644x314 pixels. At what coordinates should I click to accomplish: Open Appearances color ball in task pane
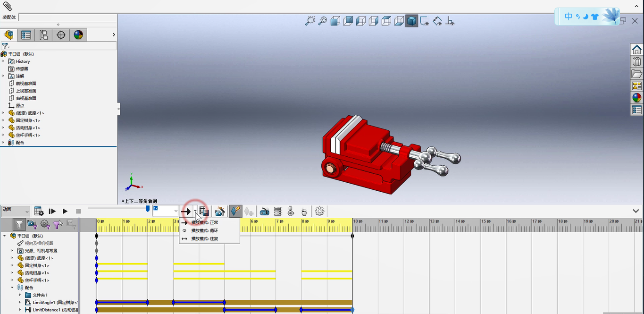[637, 98]
